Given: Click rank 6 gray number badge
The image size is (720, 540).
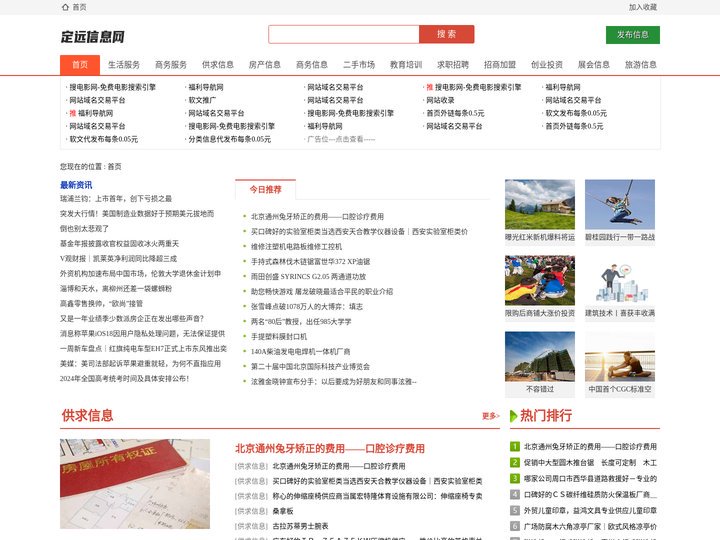Looking at the screenshot, I should point(515,526).
